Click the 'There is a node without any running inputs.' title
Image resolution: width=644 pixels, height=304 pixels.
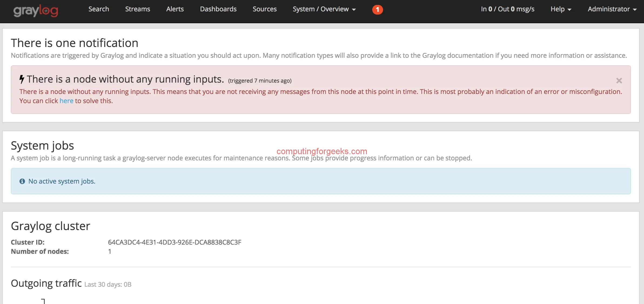point(125,79)
